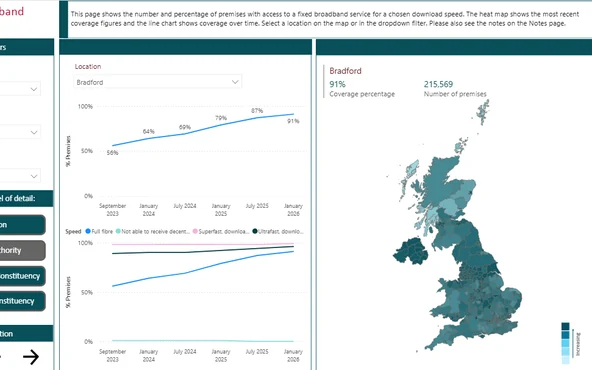Image resolution: width=592 pixels, height=370 pixels.
Task: Click the darkest swatch in map legend
Action: point(565,327)
